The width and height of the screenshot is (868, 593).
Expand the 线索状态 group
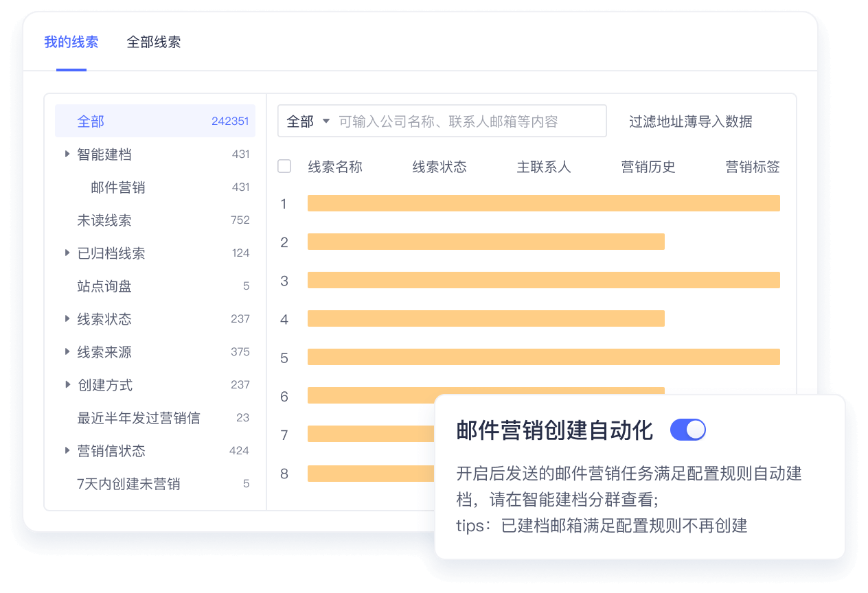click(67, 319)
